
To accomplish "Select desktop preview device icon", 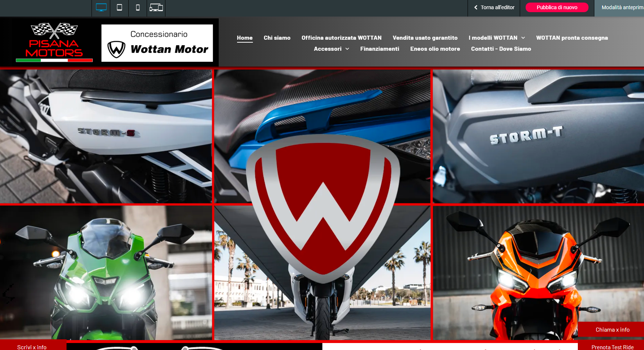I will click(x=101, y=8).
